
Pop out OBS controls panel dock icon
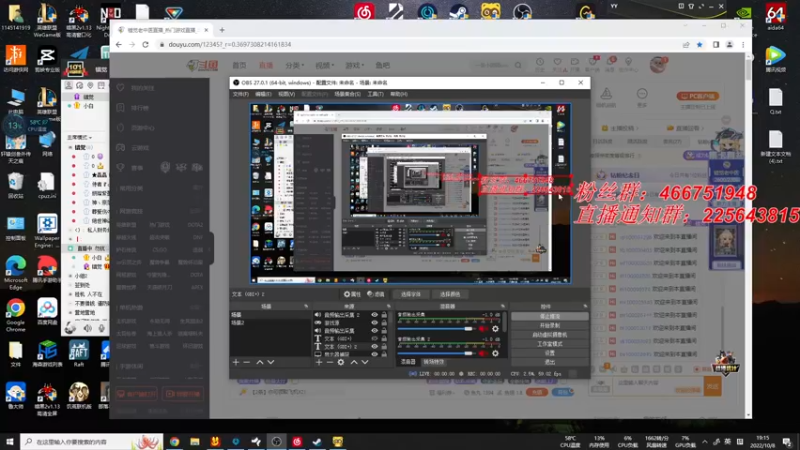click(585, 306)
